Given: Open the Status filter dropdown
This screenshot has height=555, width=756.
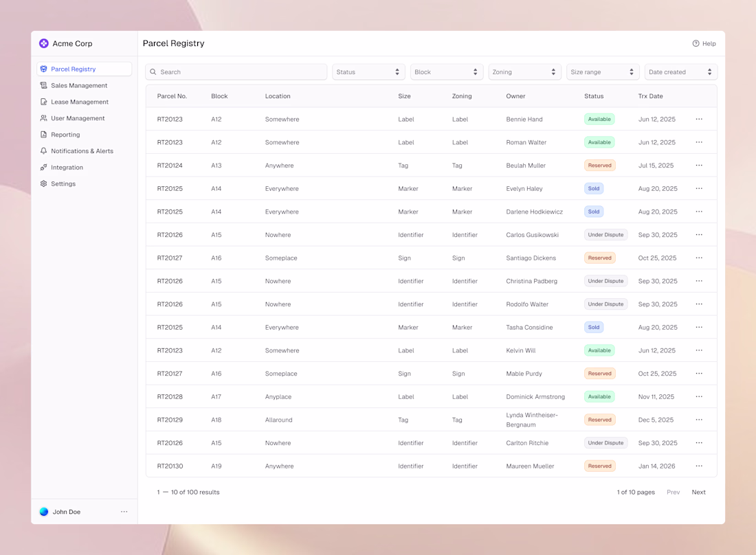Looking at the screenshot, I should pyautogui.click(x=368, y=72).
